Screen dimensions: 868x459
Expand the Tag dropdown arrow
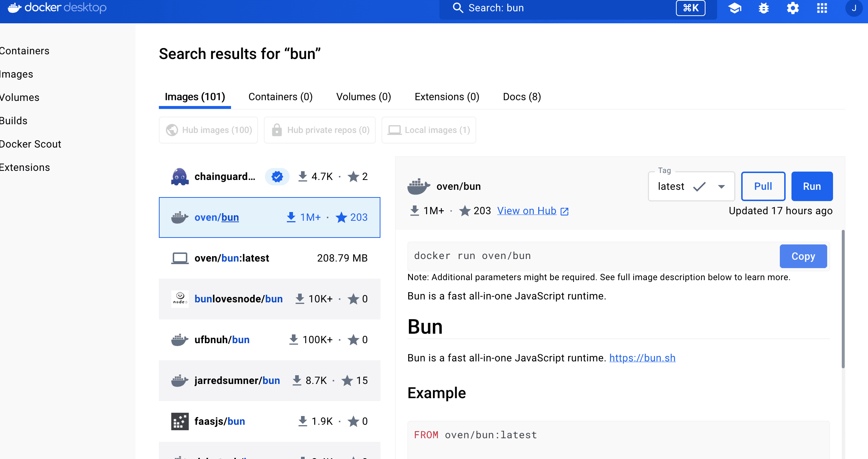[x=721, y=187]
